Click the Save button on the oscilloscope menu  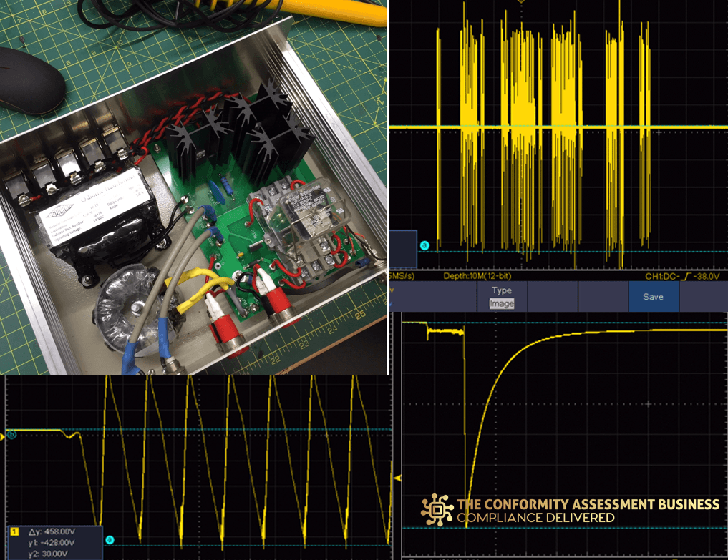click(x=654, y=297)
